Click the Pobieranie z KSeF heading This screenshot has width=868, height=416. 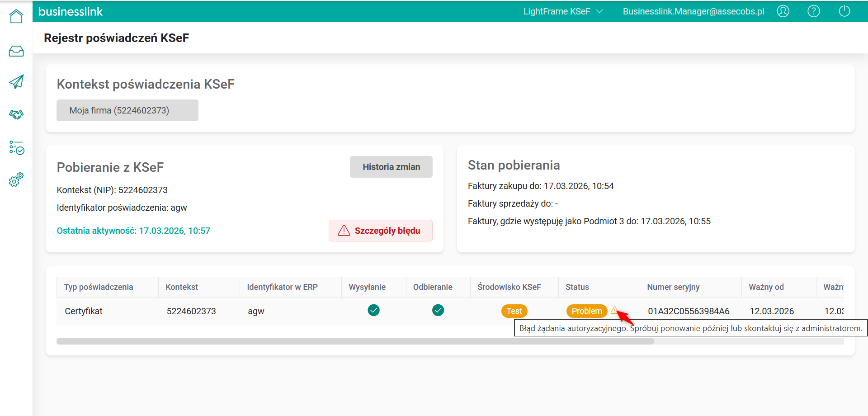point(110,167)
